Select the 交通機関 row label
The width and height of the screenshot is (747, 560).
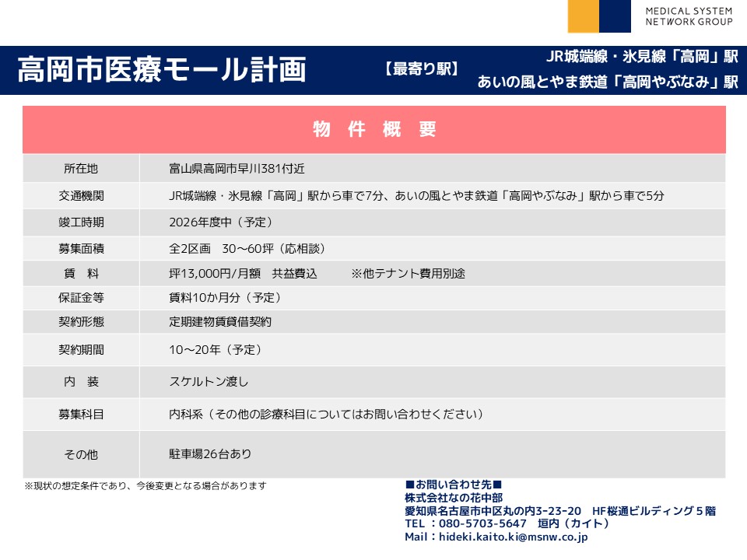(81, 196)
